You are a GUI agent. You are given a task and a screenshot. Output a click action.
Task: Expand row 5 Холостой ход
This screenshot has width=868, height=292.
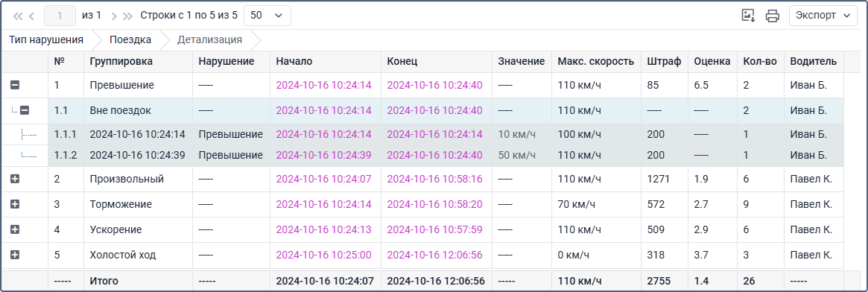click(x=15, y=255)
